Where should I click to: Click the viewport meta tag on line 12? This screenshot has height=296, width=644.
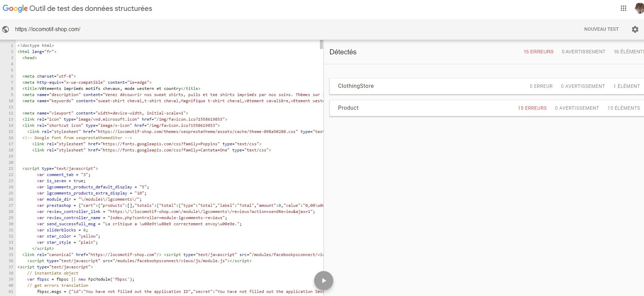[105, 113]
